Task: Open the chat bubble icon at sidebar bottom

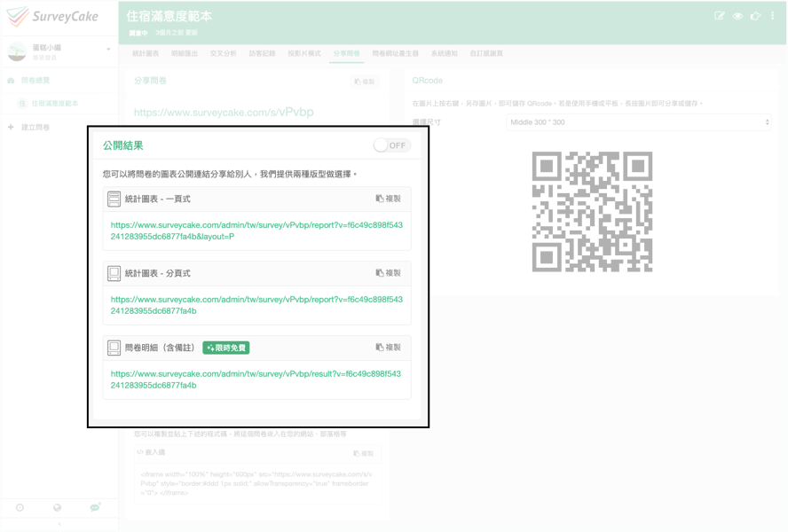Action: click(95, 507)
